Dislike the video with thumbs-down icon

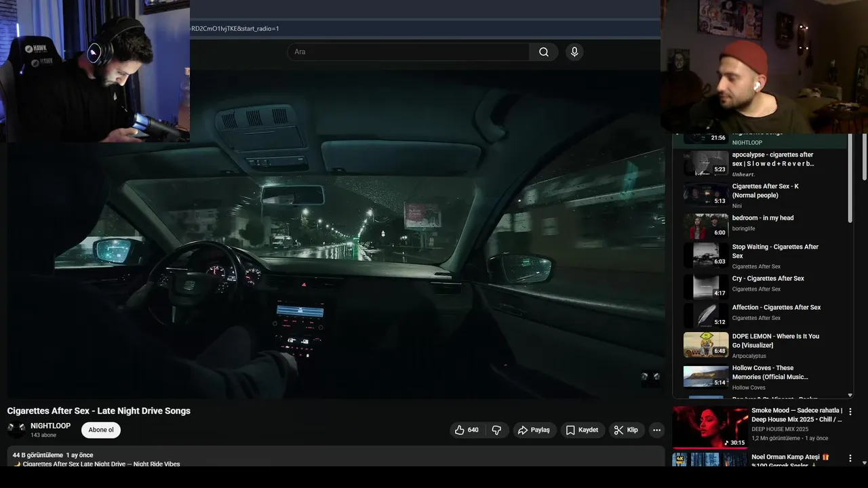tap(496, 430)
